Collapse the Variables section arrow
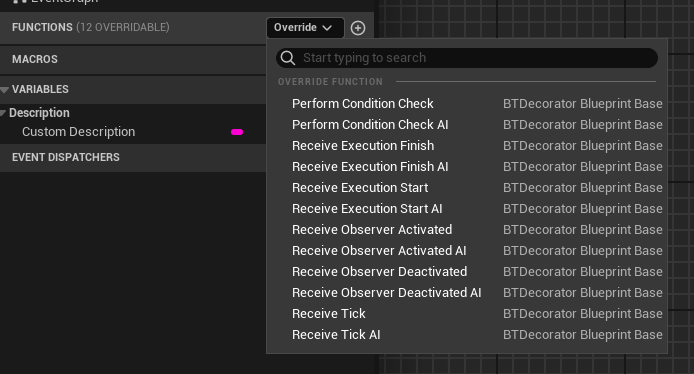This screenshot has height=374, width=694. tap(4, 90)
